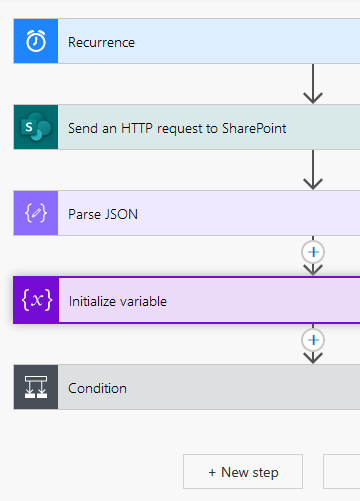
Task: Click the Initialize variable {x} icon
Action: (36, 300)
